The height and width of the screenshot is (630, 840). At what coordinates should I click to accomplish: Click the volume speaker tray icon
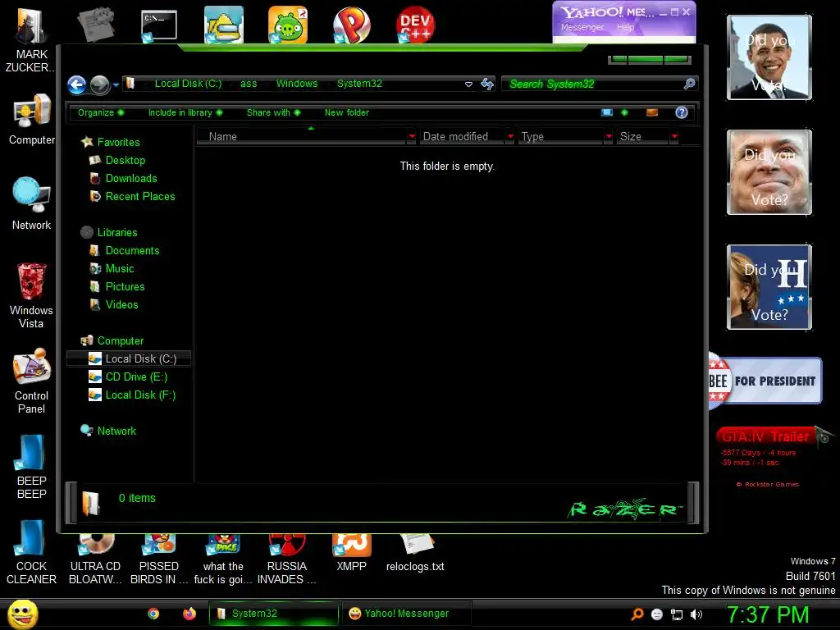click(x=696, y=614)
